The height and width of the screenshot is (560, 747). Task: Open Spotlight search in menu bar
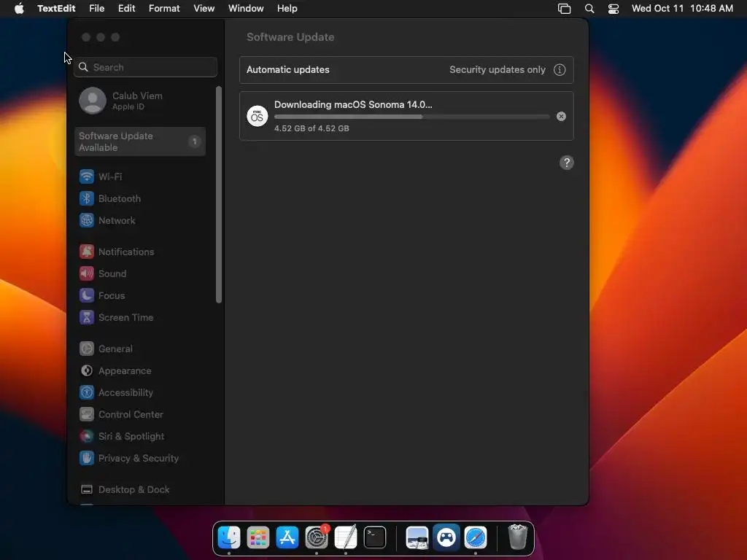[x=589, y=9]
